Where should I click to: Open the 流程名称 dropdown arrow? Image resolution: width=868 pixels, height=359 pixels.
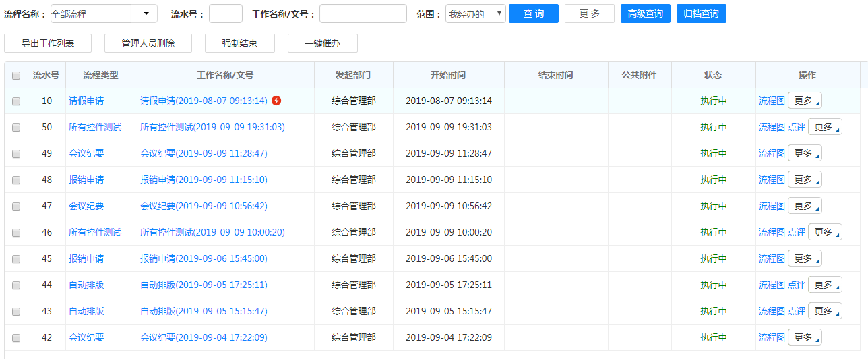click(x=146, y=14)
